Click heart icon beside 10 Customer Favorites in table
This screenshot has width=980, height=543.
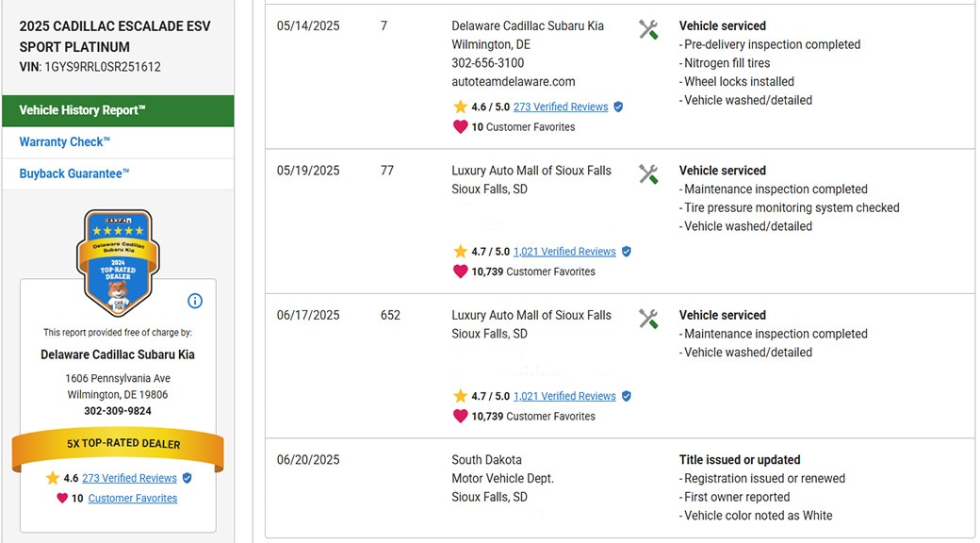point(461,126)
